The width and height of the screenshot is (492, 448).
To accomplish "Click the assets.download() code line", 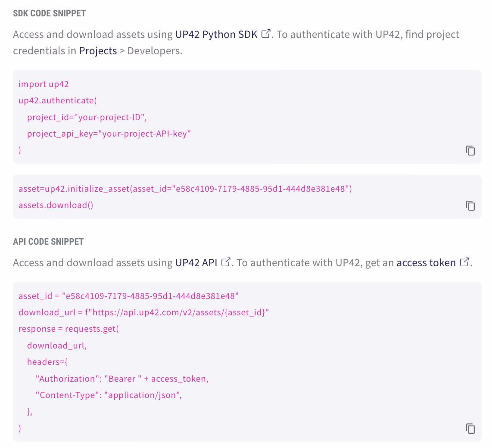I will [x=56, y=205].
